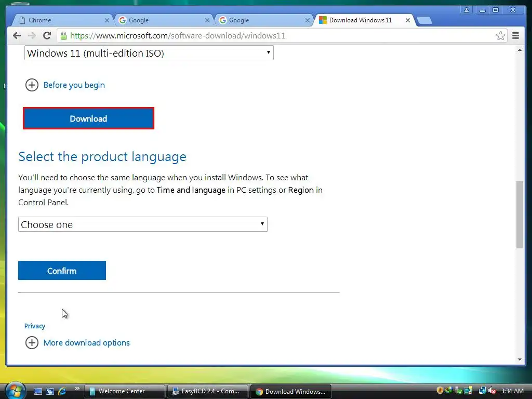Click the Switch between windows quick launch icon
Viewport: 532px width, 399px height.
point(50,391)
